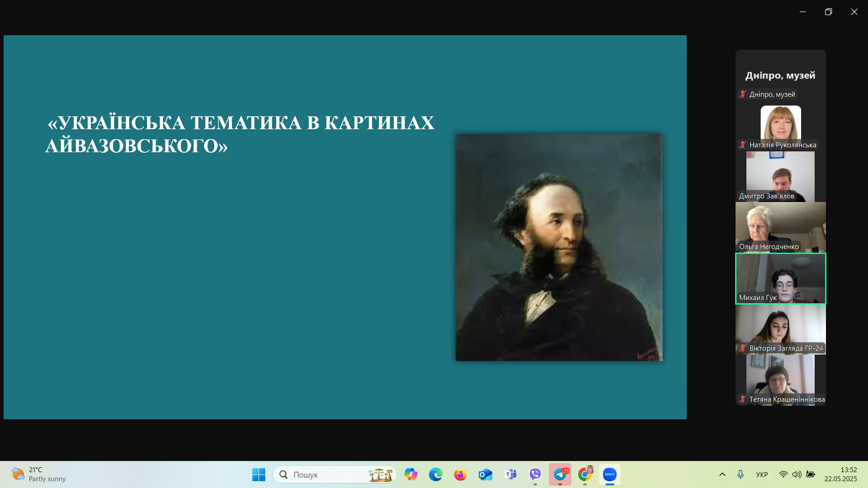This screenshot has width=868, height=488.
Task: Open Microsoft Edge taskbar icon
Action: click(x=435, y=474)
